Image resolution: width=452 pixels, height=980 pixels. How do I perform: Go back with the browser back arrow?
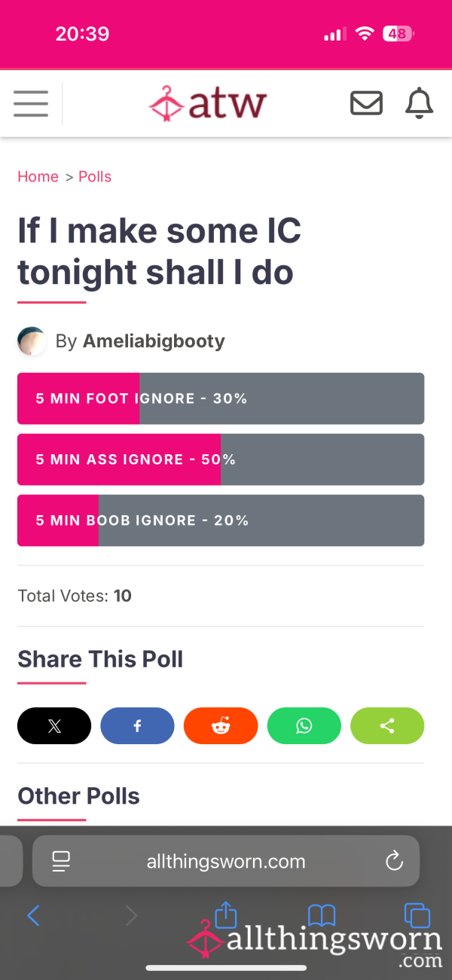point(33,915)
